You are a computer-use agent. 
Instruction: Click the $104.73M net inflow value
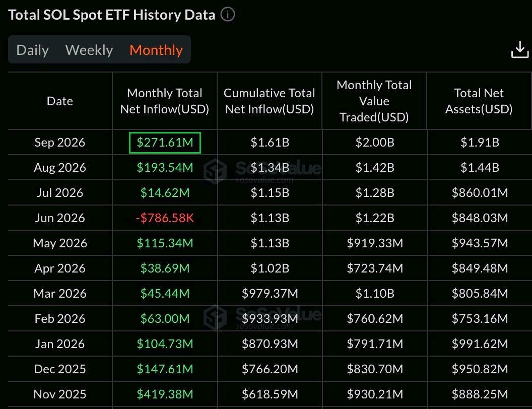tap(165, 344)
